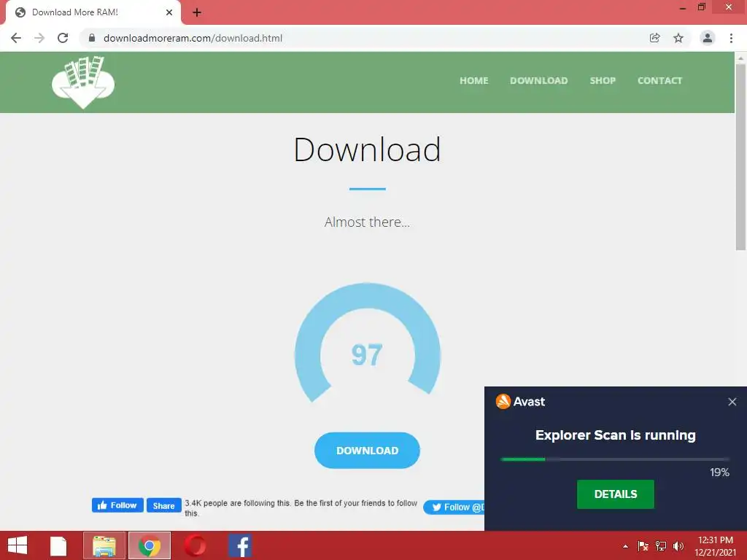Image resolution: width=747 pixels, height=560 pixels.
Task: Bookmark this page with the star icon
Action: [678, 38]
